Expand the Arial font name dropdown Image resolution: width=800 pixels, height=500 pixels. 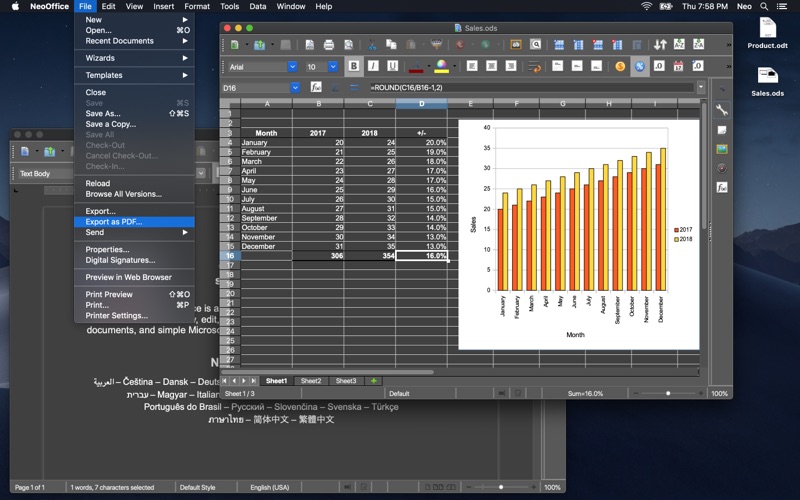(292, 67)
